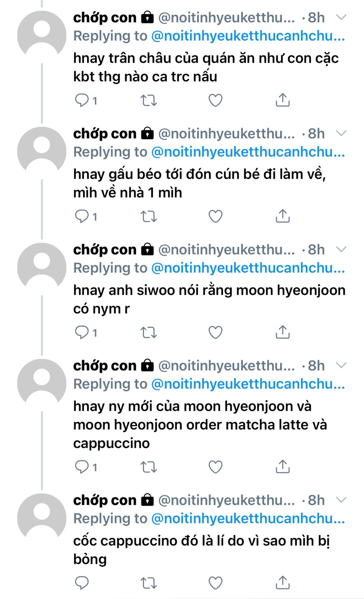The height and width of the screenshot is (599, 364).
Task: Open options chevron on 'trân châu' tweet
Action: click(342, 17)
